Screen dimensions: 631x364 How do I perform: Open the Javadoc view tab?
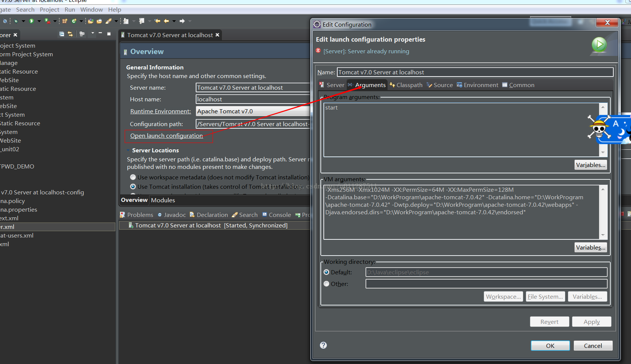pos(172,215)
